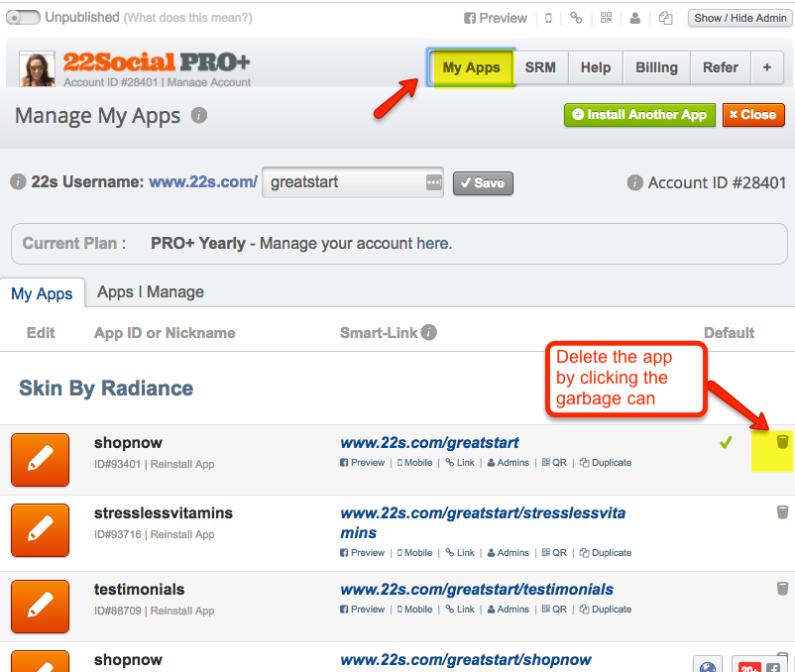
Task: Click Show / Hide Admin button
Action: click(740, 18)
